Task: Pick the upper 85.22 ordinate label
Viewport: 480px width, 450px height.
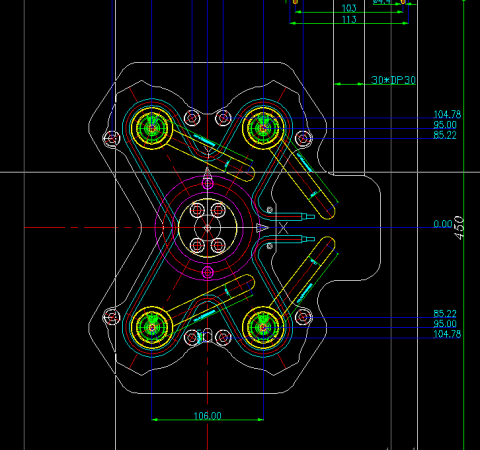Action: (445, 135)
